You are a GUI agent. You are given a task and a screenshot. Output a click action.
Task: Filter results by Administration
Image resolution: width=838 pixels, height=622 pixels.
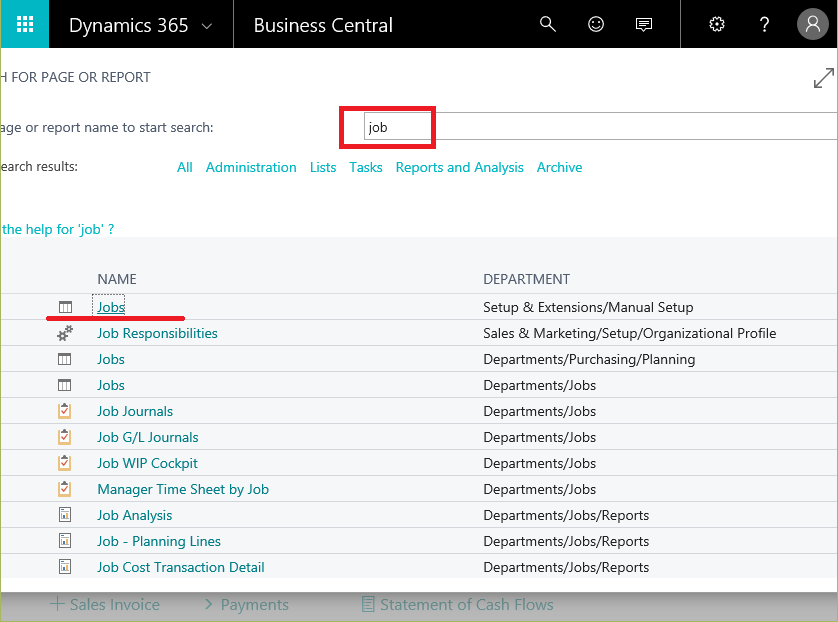[x=251, y=167]
